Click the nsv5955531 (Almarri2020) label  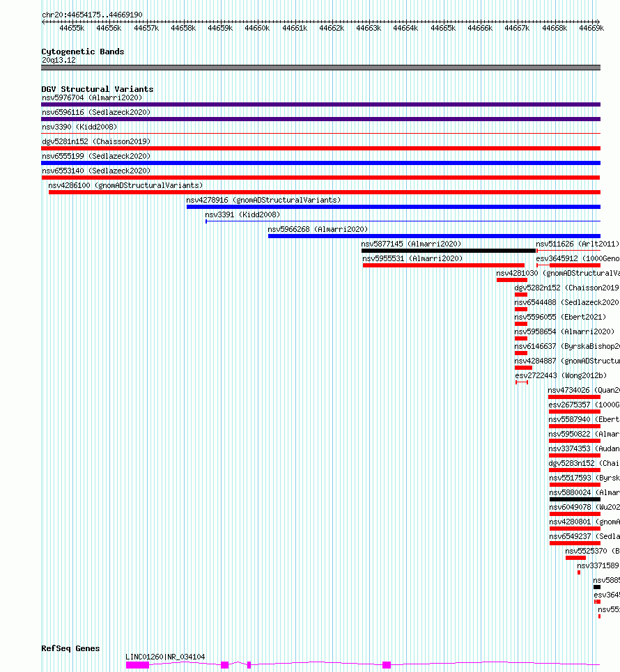(x=412, y=258)
